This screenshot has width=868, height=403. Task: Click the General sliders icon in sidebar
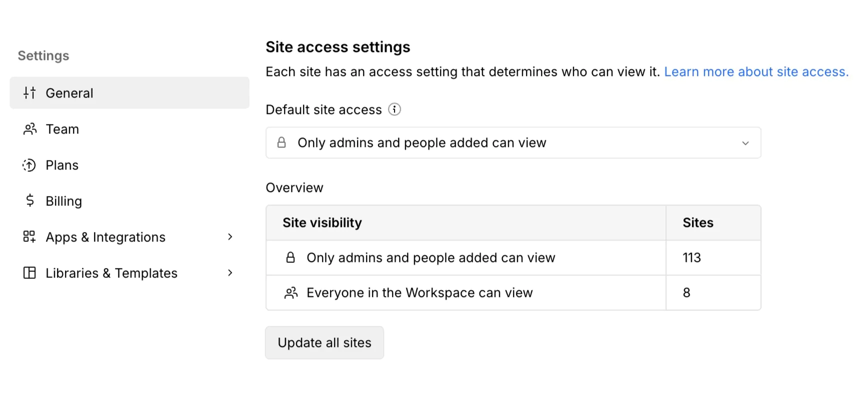[29, 93]
